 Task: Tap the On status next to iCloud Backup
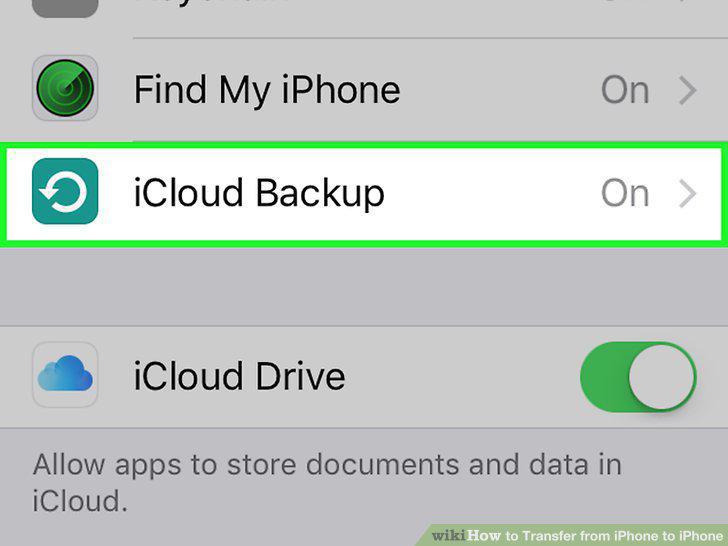click(x=625, y=194)
